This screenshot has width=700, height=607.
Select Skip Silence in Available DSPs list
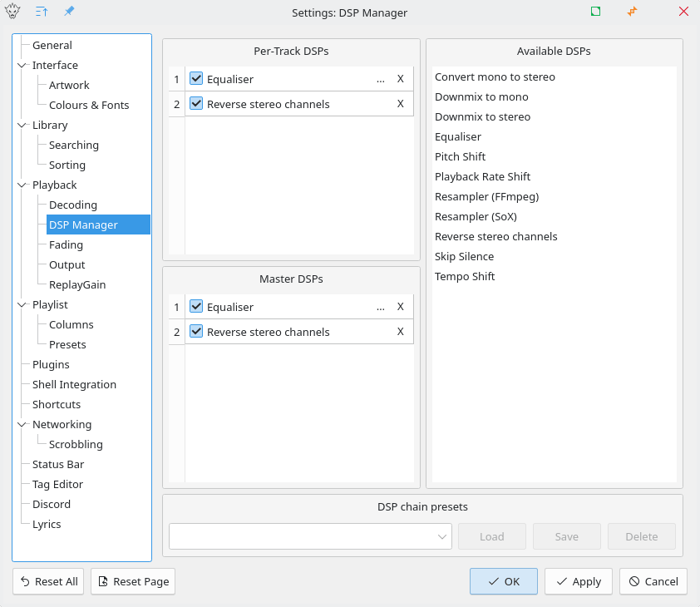(x=464, y=256)
